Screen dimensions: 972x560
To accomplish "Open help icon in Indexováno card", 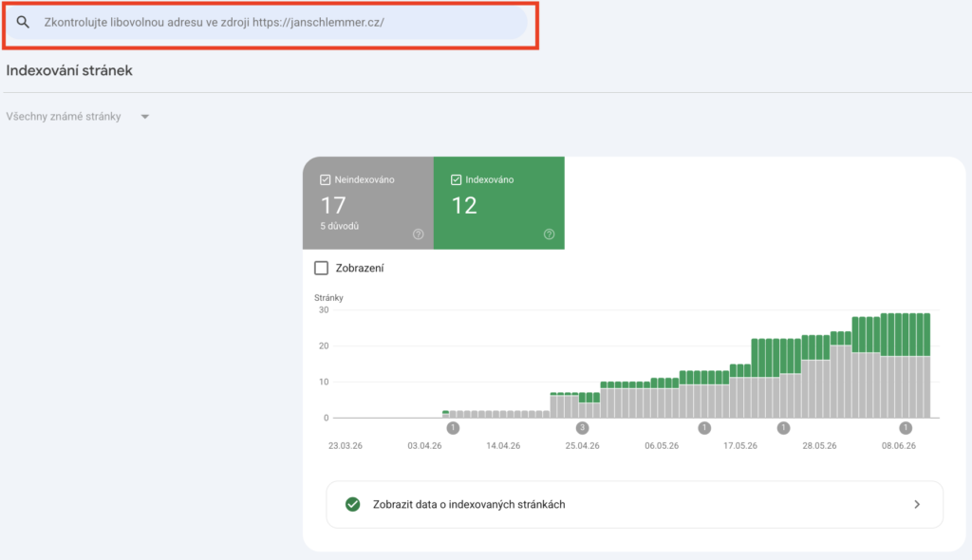I will 550,233.
